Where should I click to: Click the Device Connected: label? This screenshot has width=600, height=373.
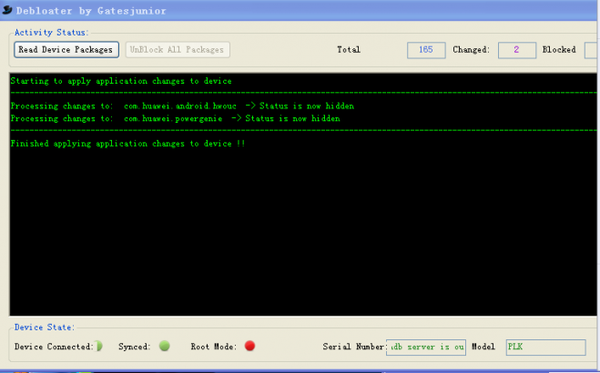point(54,347)
